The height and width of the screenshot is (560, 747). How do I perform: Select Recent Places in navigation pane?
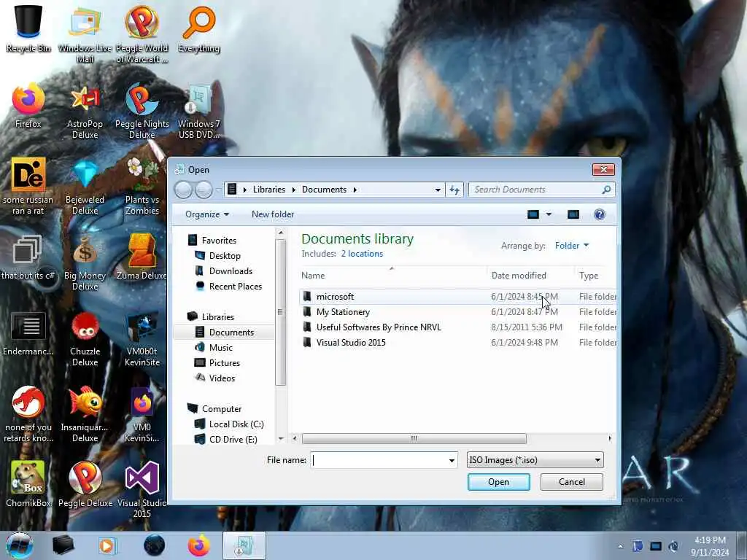click(x=236, y=286)
